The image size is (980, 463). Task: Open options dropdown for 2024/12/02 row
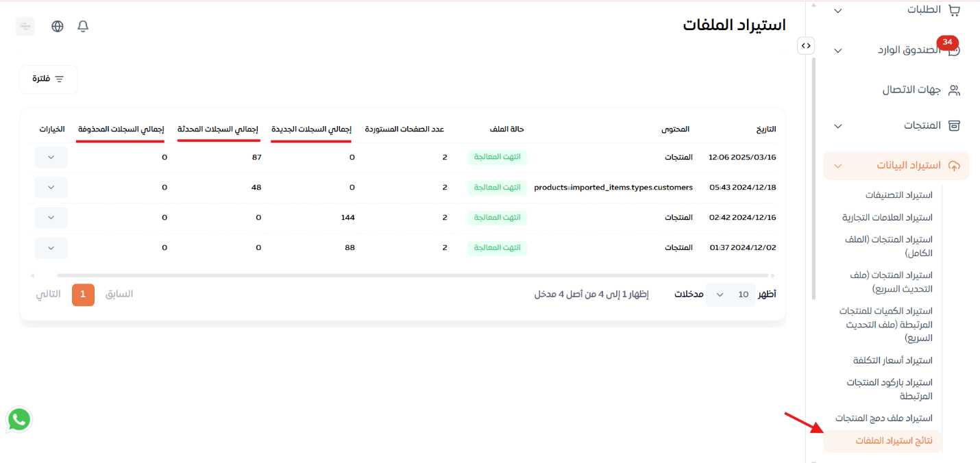coord(51,247)
